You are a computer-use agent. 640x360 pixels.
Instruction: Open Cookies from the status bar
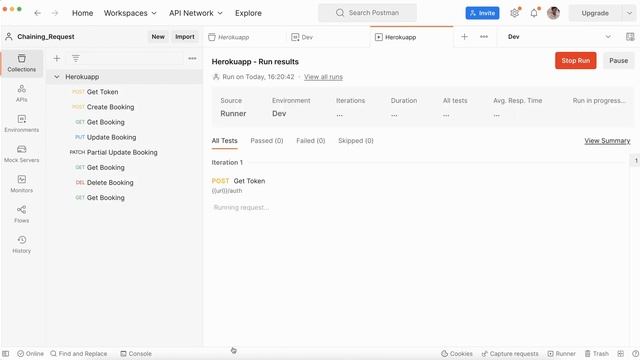457,353
